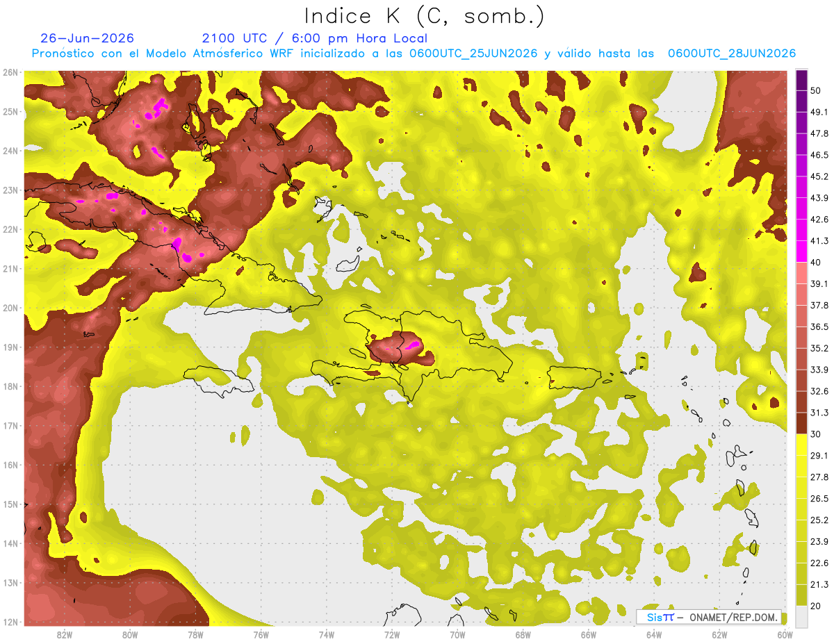The height and width of the screenshot is (644, 834).
Task: Click the 15N latitude label
Action: [10, 504]
